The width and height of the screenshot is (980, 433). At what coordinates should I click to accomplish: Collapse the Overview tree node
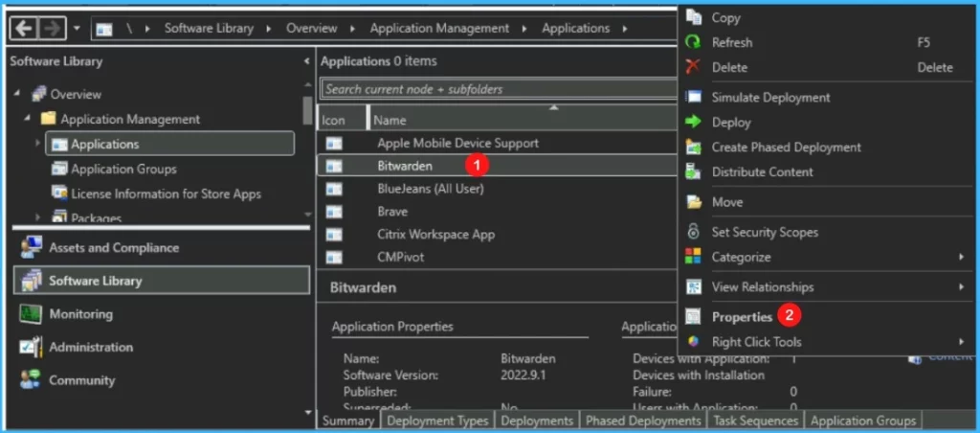pos(17,93)
